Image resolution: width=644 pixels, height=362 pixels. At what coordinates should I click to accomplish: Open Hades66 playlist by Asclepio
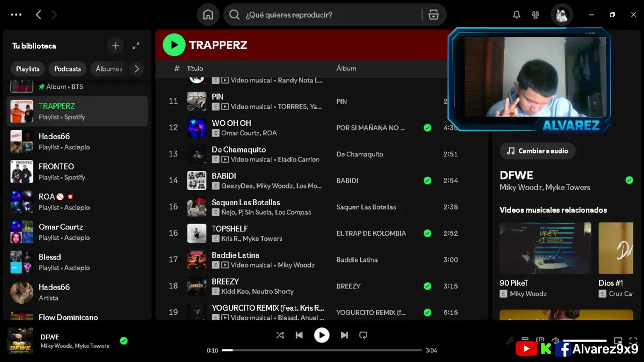(x=78, y=141)
